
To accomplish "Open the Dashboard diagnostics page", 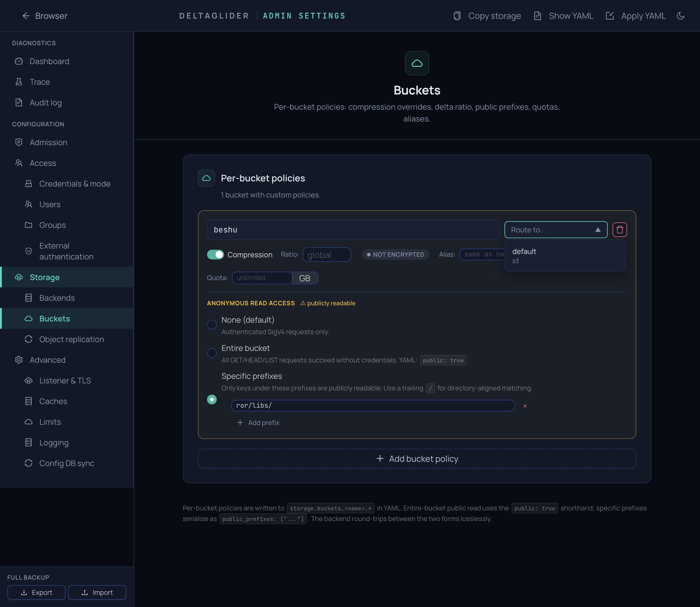I will pyautogui.click(x=49, y=61).
